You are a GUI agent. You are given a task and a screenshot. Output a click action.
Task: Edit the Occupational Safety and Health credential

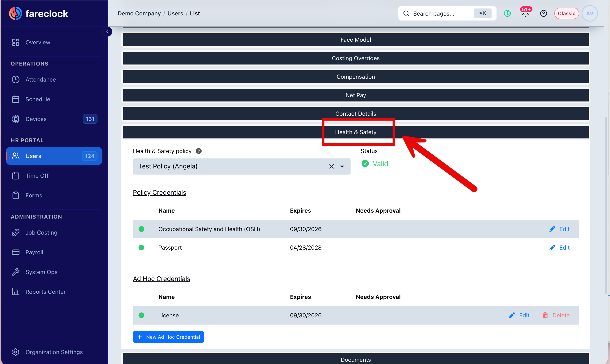(x=559, y=229)
